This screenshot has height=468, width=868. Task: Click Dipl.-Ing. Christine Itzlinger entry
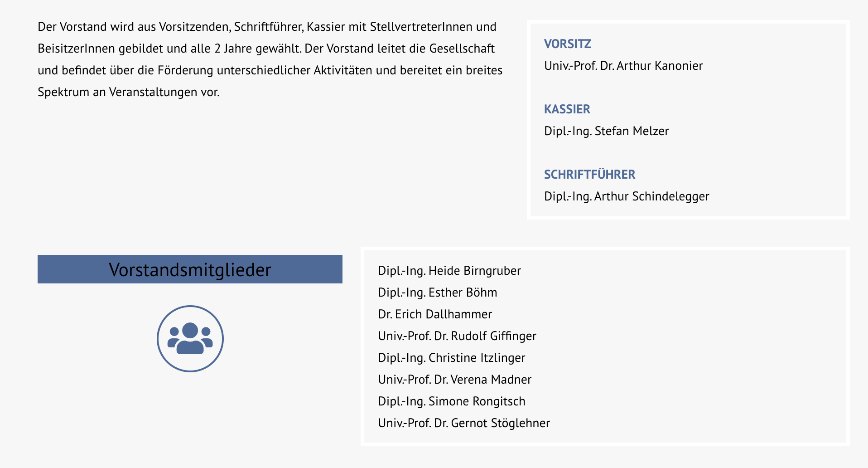[452, 358]
